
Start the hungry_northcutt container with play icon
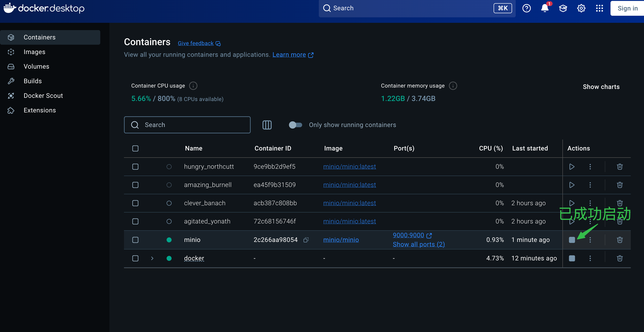[x=572, y=167]
